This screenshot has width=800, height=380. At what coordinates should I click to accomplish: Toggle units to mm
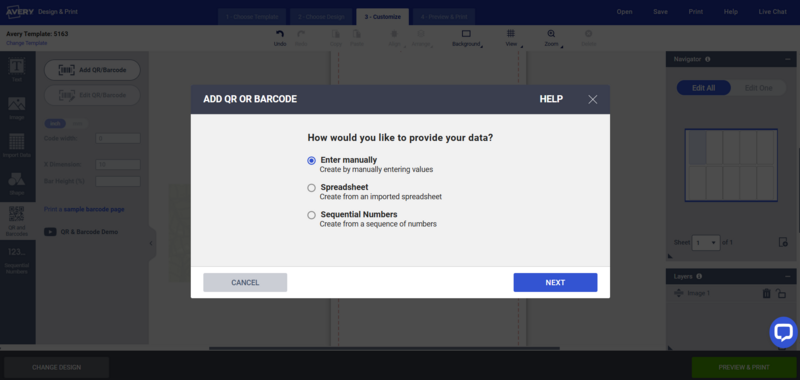point(77,123)
